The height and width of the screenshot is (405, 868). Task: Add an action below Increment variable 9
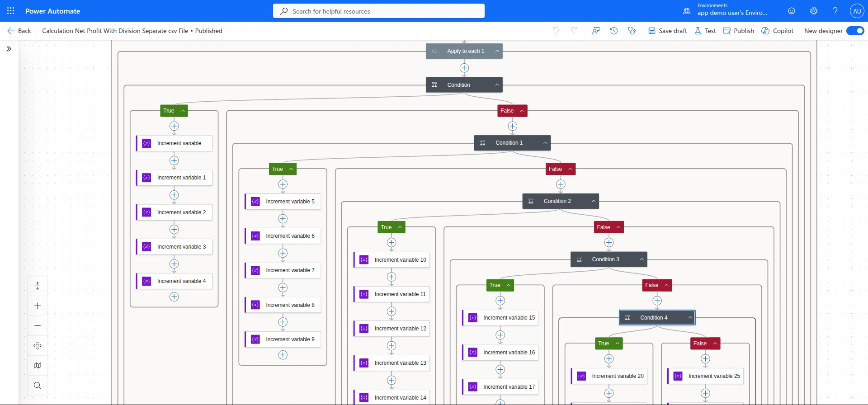tap(283, 355)
